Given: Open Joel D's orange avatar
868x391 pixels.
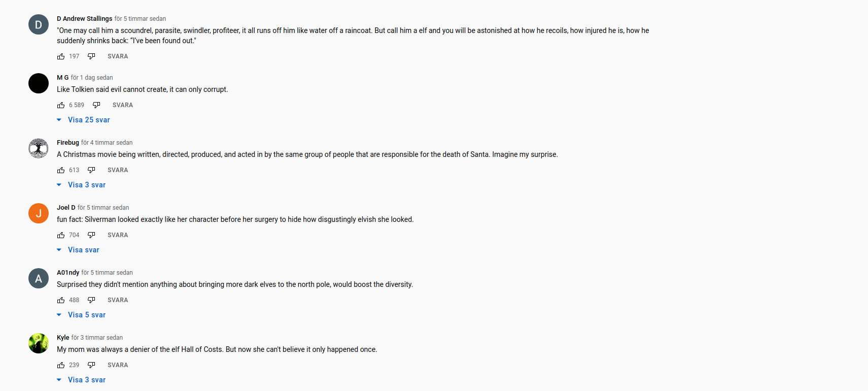Looking at the screenshot, I should 39,213.
